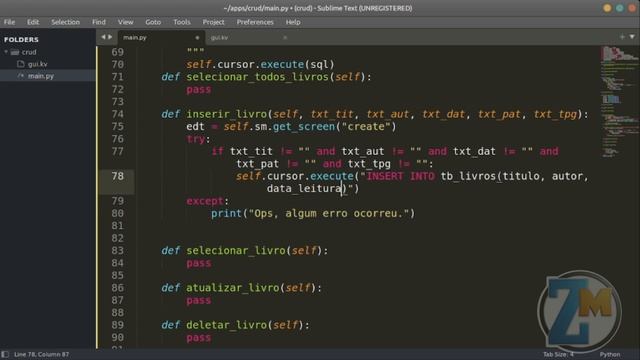Open the Selection menu
This screenshot has height=360, width=640.
65,22
